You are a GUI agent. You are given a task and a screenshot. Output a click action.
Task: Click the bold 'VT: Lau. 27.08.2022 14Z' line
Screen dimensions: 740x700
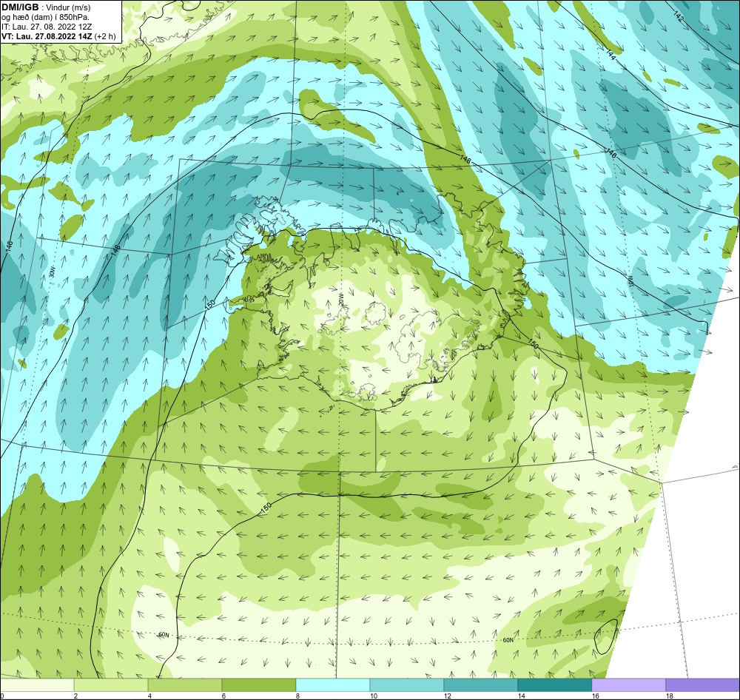[47, 36]
